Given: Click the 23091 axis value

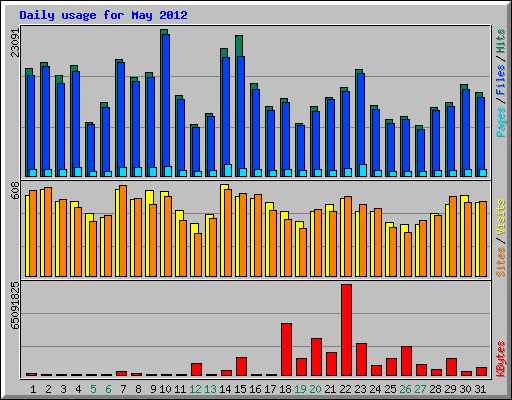Looking at the screenshot, I should click(x=16, y=42).
